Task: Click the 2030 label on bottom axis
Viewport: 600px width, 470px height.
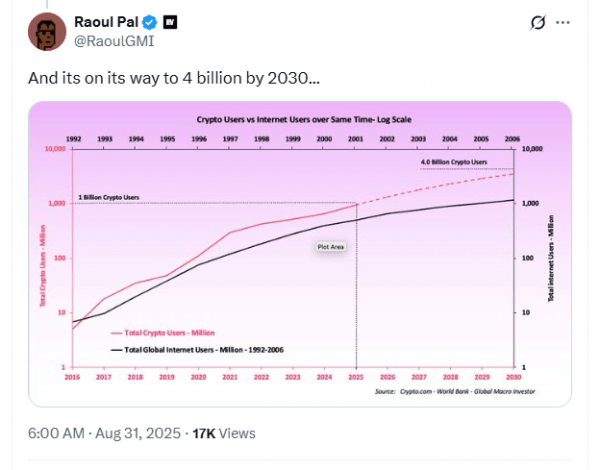Action: pyautogui.click(x=514, y=377)
